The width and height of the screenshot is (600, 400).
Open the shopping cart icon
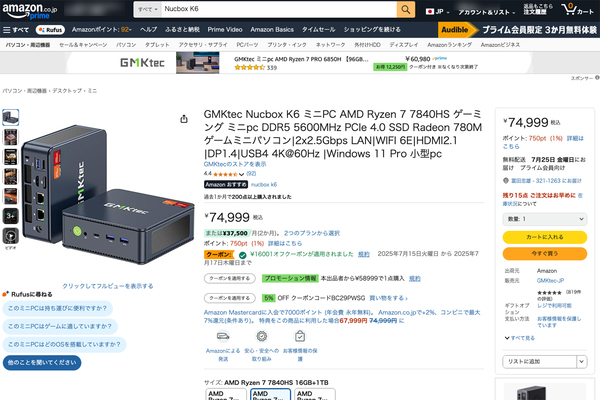tap(577, 9)
